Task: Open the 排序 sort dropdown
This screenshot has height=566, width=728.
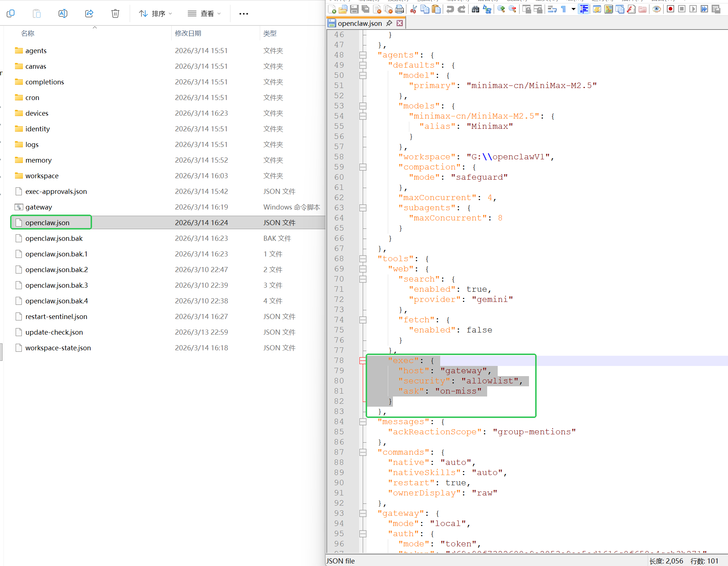Action: point(155,13)
